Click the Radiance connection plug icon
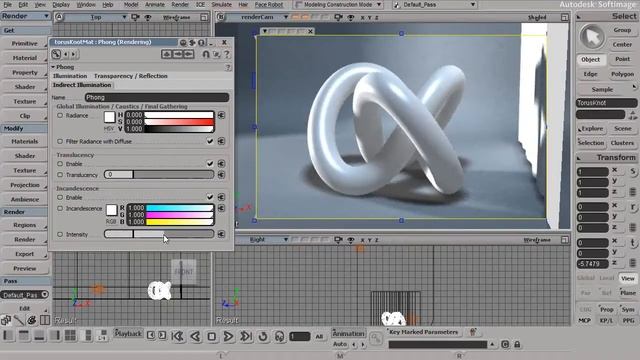The width and height of the screenshot is (640, 360). 221,116
